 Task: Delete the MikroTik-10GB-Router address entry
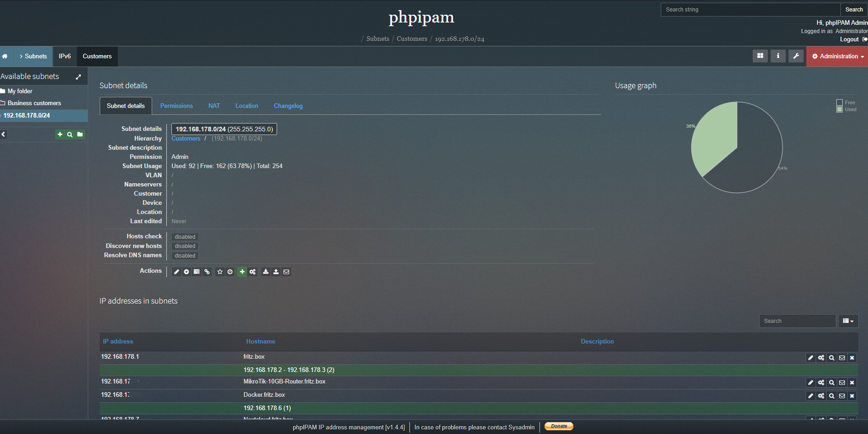click(x=852, y=383)
